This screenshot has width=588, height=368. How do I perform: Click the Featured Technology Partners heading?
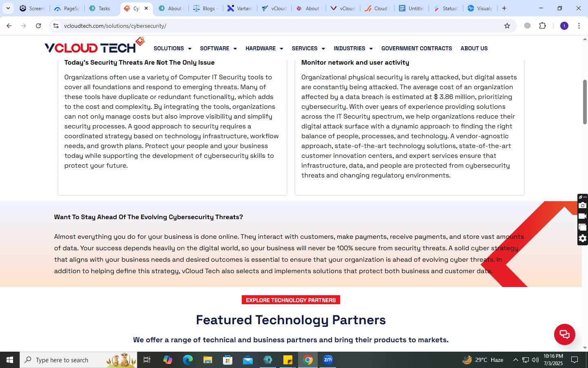coord(291,320)
